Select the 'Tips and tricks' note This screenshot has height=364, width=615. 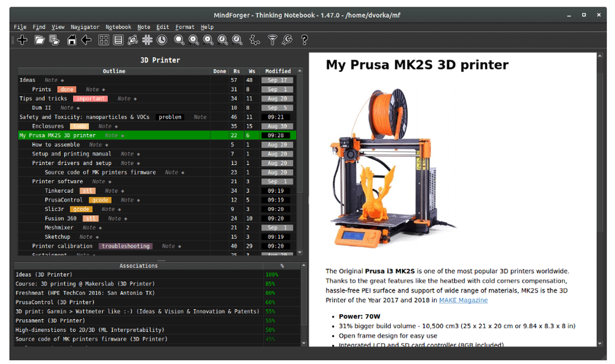coord(157,98)
